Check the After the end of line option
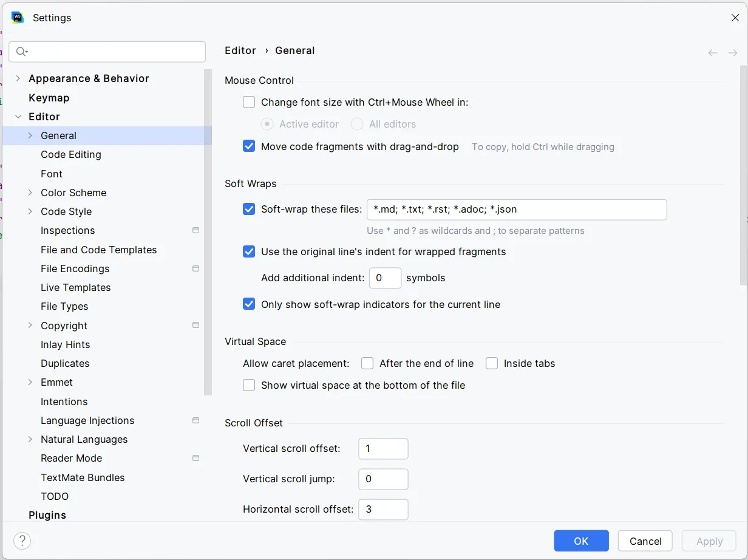 (367, 363)
